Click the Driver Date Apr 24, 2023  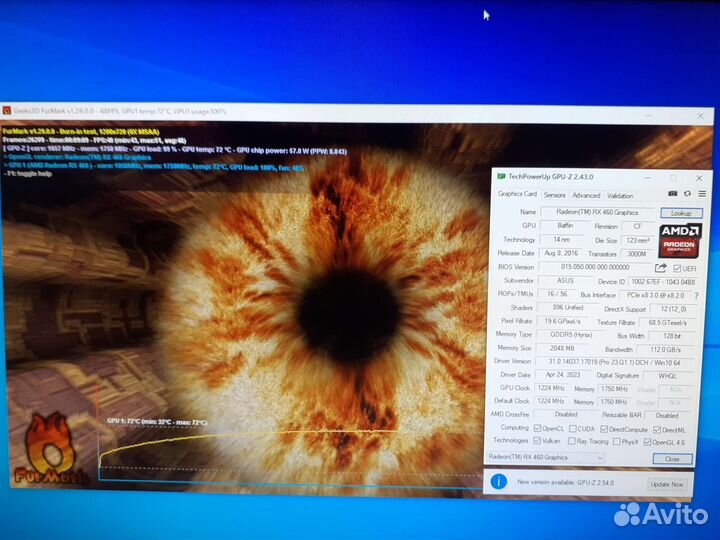coord(563,375)
